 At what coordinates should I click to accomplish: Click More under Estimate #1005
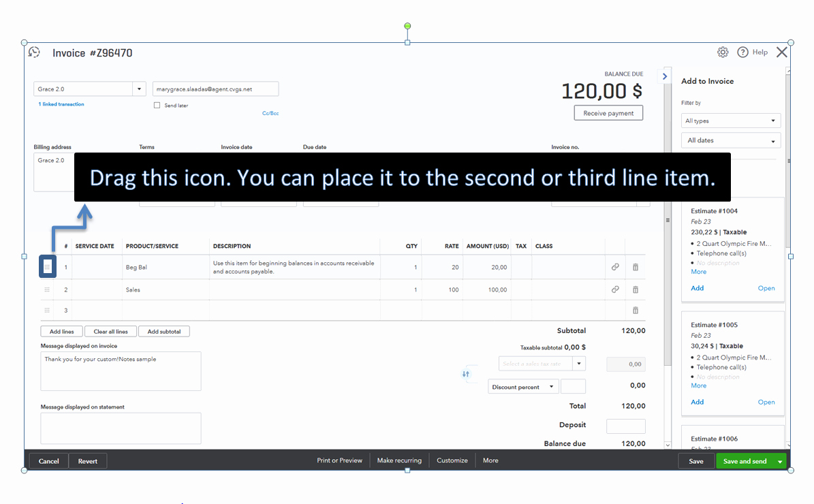point(699,385)
